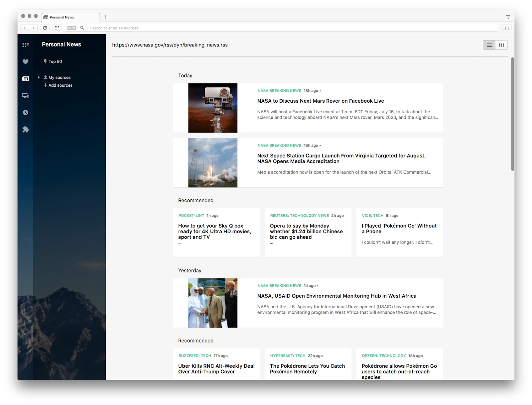Click POCKET-LINT source label
532x405 pixels.
pos(191,216)
